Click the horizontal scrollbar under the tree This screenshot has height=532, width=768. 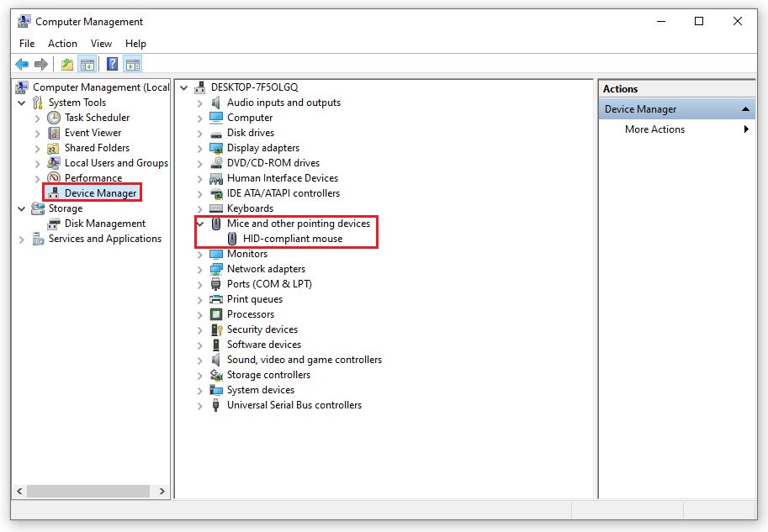click(x=88, y=491)
